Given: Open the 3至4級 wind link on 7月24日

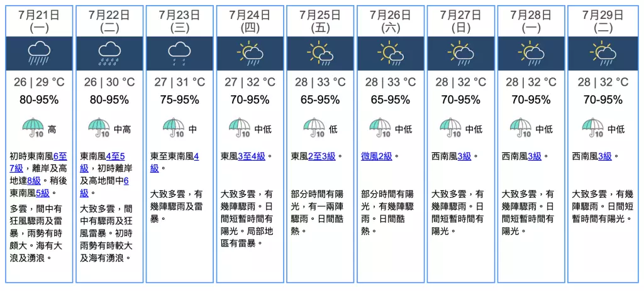Looking at the screenshot, I should point(253,156).
